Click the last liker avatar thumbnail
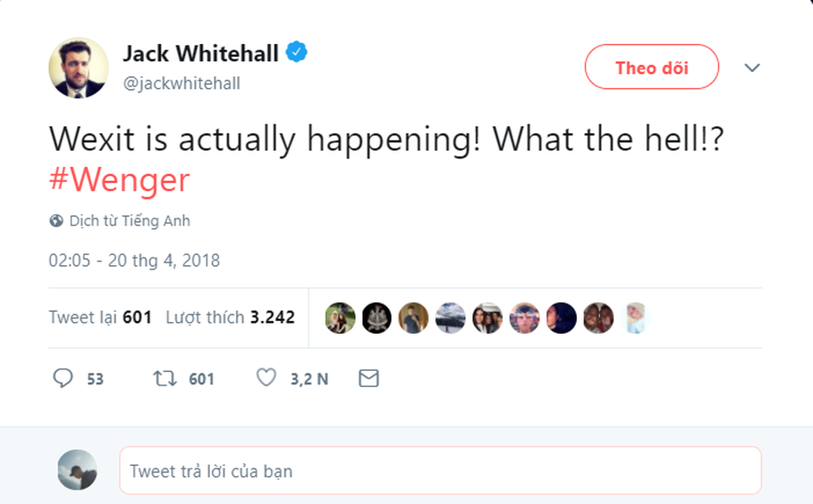The image size is (813, 504). pyautogui.click(x=634, y=318)
